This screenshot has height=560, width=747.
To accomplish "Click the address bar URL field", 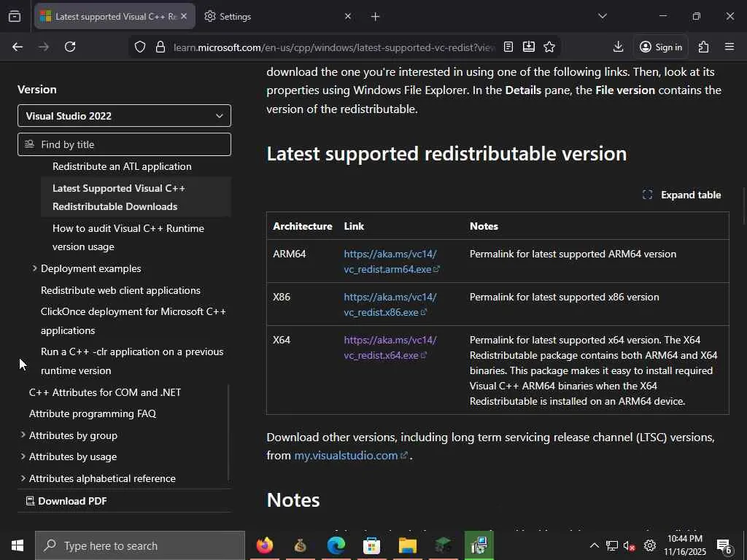I will [x=333, y=47].
